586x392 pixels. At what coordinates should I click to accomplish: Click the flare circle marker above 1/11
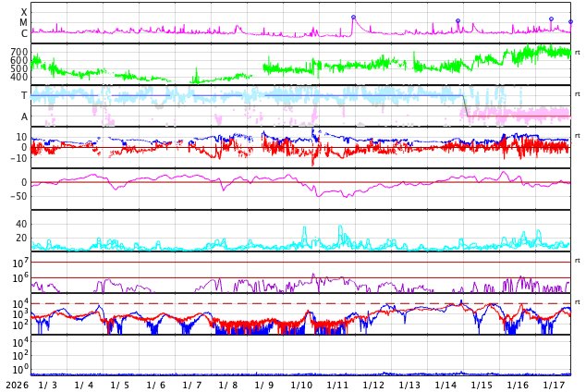[353, 18]
